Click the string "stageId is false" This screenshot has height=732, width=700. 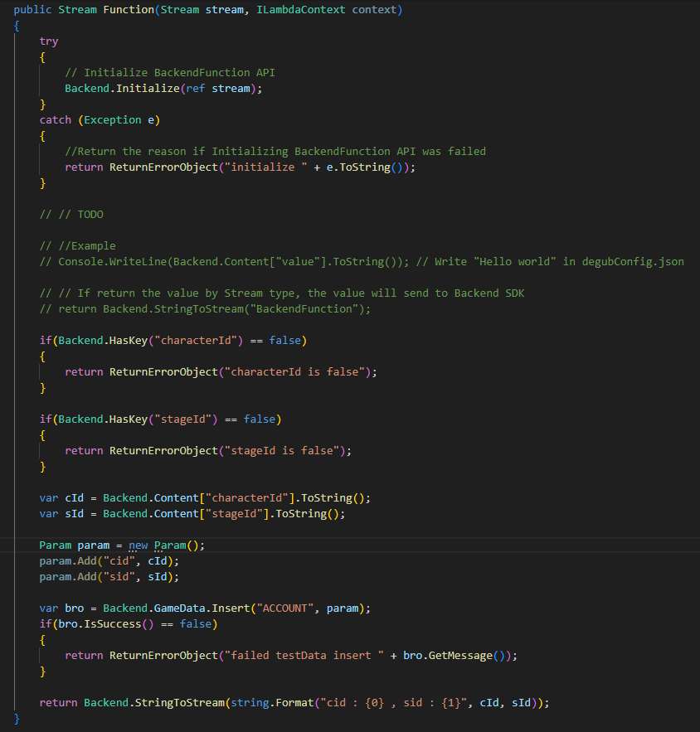click(x=282, y=451)
